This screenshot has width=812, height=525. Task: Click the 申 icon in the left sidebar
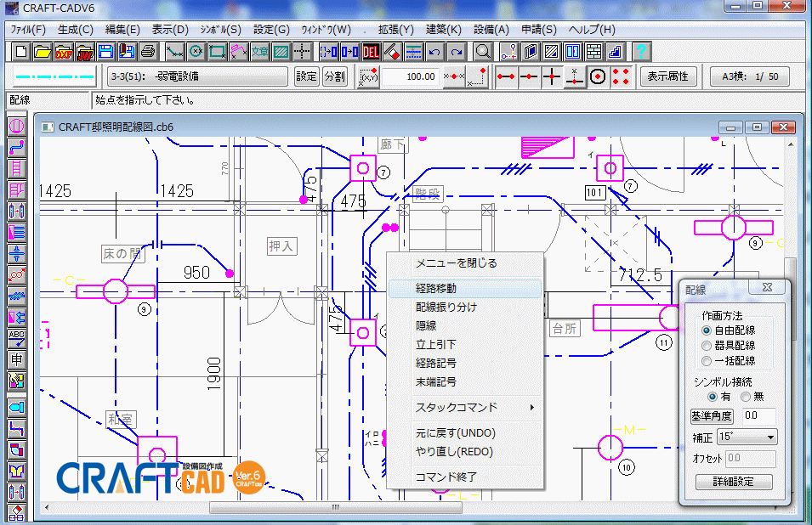tap(16, 359)
